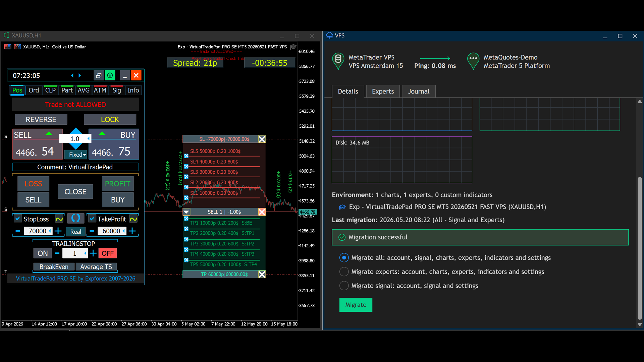644x362 pixels.
Task: Remove the TP 60000p line with its X
Action: point(262,274)
